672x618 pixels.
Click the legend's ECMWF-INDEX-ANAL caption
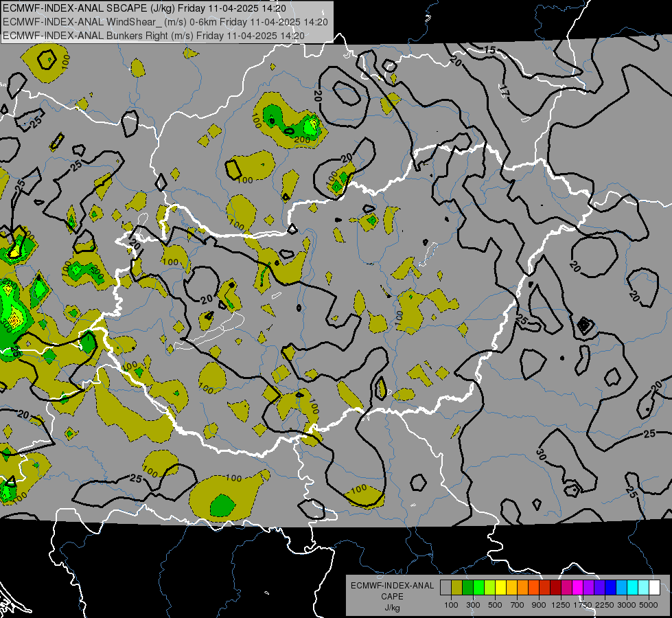click(392, 586)
